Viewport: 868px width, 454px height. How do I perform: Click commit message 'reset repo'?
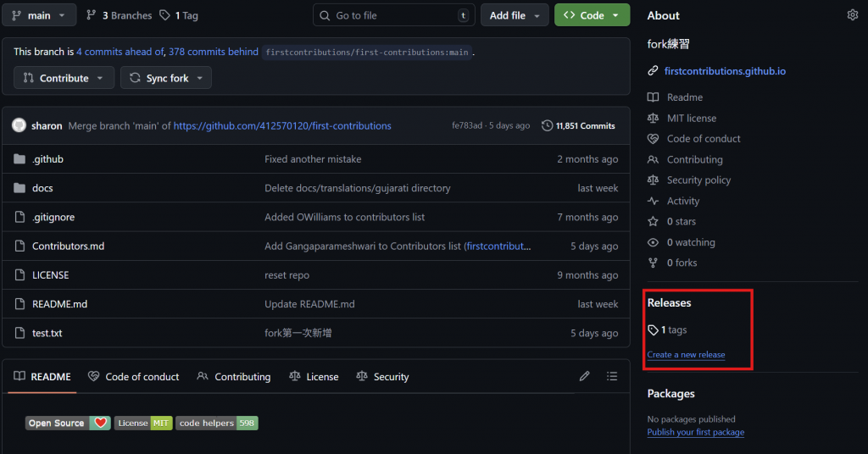[x=287, y=274]
